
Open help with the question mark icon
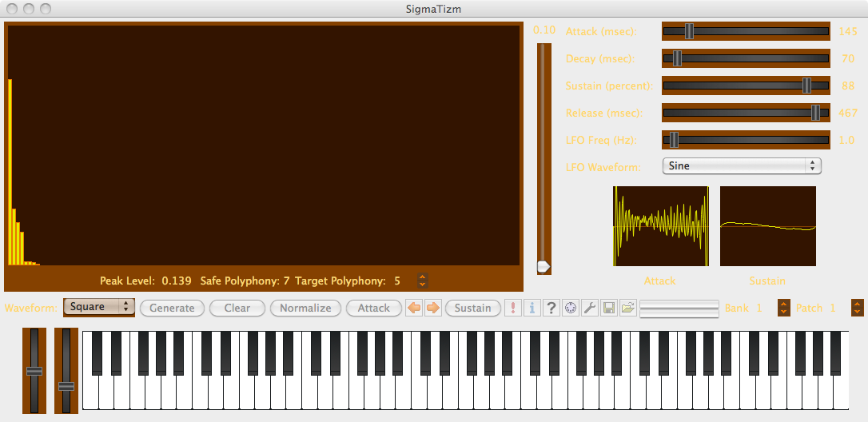coord(551,308)
